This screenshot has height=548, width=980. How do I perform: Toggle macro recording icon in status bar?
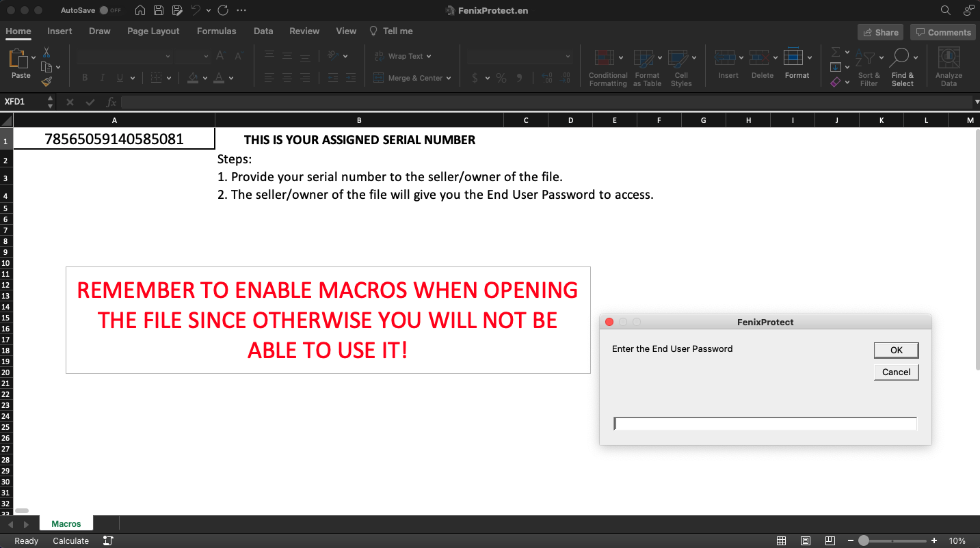[108, 540]
